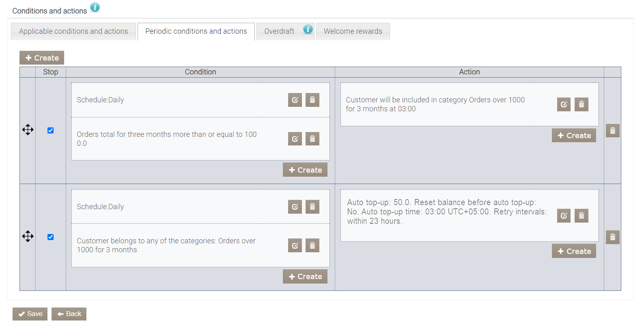644x327 pixels.
Task: Open info icon next to Conditions and actions
Action: pos(95,7)
